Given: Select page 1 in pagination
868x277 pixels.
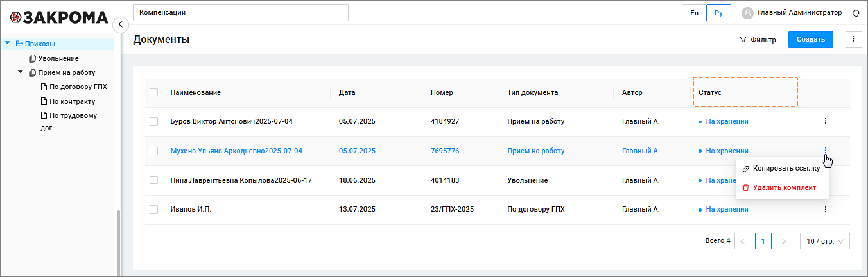Looking at the screenshot, I should tap(763, 241).
